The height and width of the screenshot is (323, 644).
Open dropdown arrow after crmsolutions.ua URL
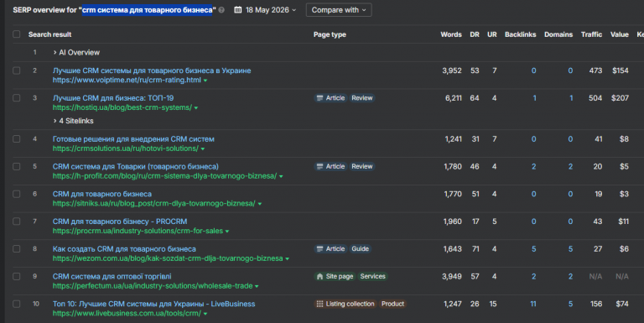pos(202,149)
